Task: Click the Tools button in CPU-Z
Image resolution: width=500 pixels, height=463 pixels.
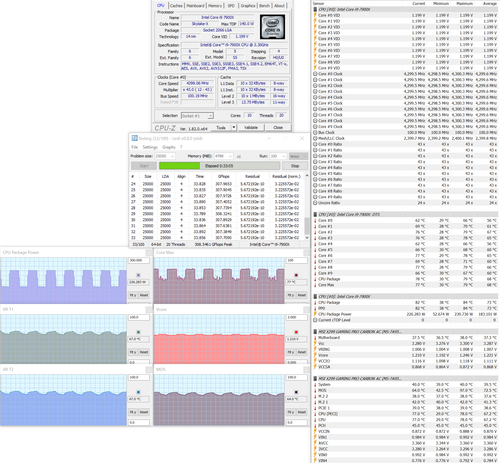Action: tap(221, 127)
